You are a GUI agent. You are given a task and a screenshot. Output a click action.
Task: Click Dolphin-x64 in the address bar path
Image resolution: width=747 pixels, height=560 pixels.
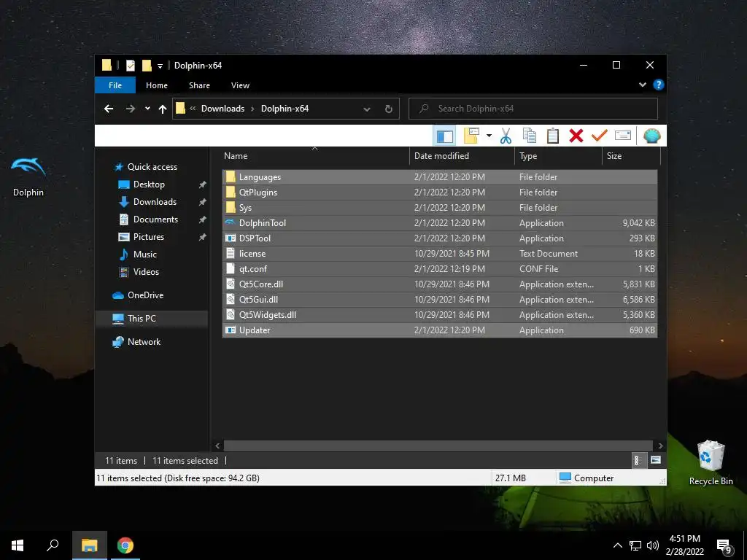pyautogui.click(x=285, y=109)
